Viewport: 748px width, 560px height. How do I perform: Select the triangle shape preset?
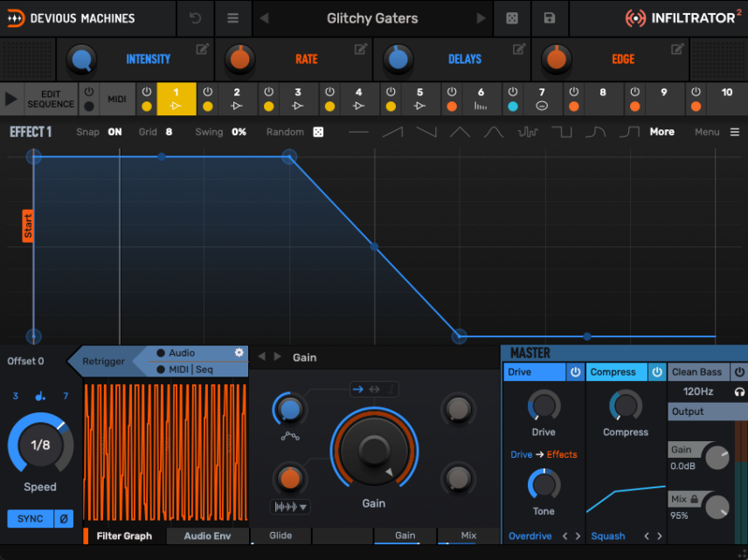pos(460,132)
